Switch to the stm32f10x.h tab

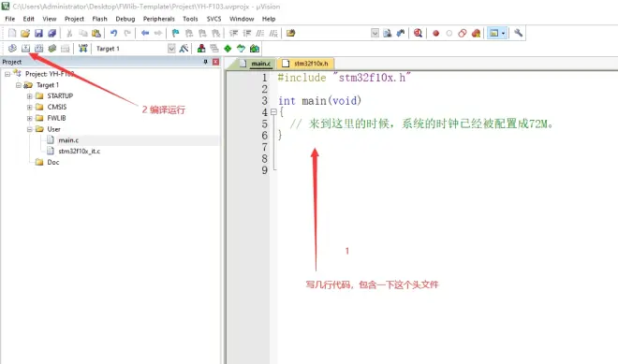[306, 64]
